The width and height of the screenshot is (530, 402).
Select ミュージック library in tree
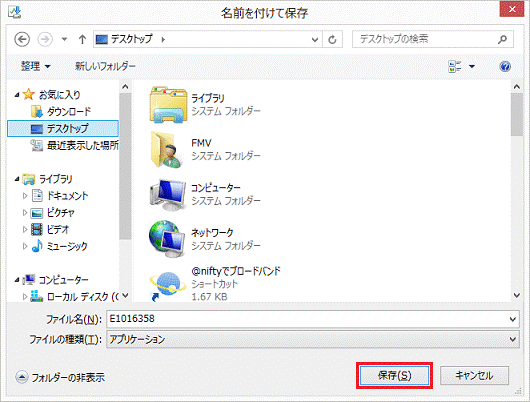pyautogui.click(x=67, y=246)
